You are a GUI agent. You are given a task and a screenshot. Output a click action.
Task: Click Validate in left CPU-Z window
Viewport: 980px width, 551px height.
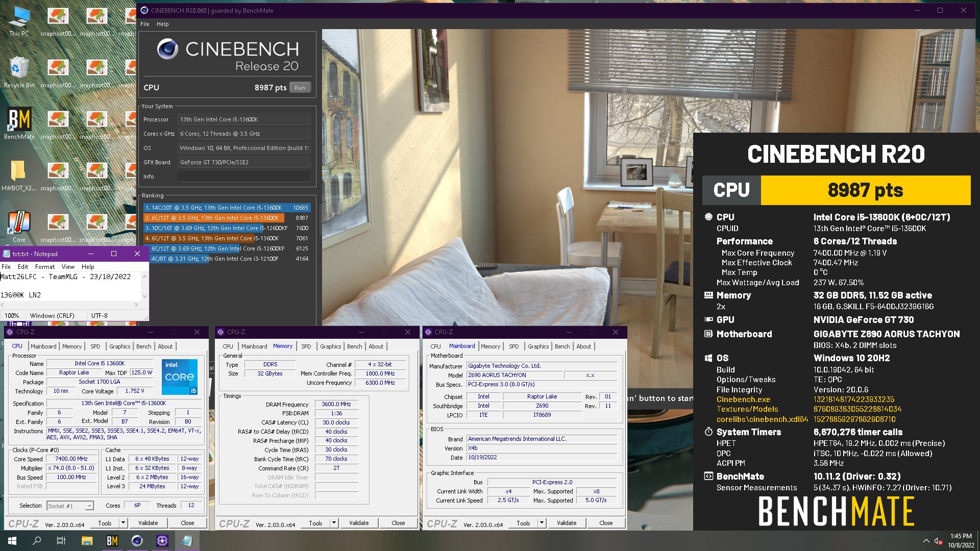148,523
